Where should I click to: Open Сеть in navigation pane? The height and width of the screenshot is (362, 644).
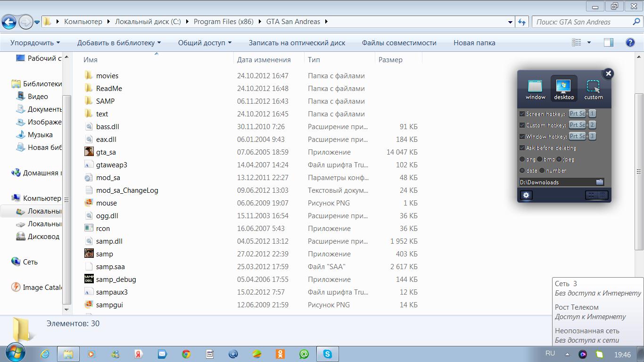click(x=30, y=262)
